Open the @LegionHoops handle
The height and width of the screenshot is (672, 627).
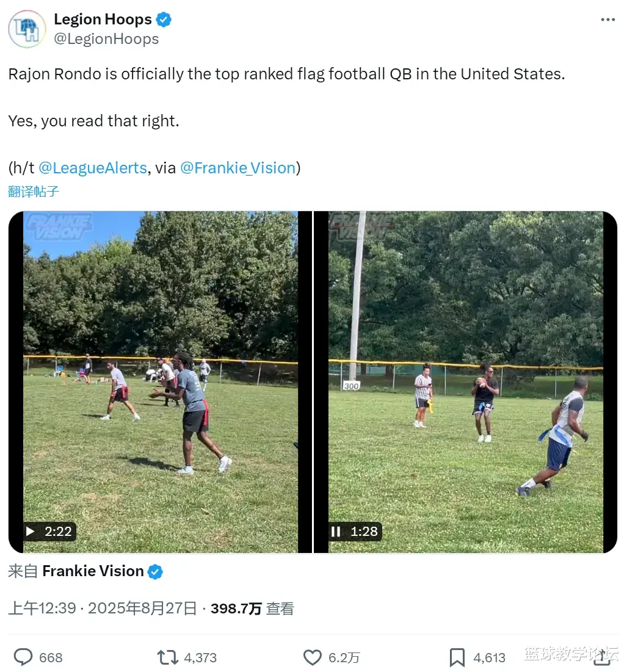coord(106,39)
